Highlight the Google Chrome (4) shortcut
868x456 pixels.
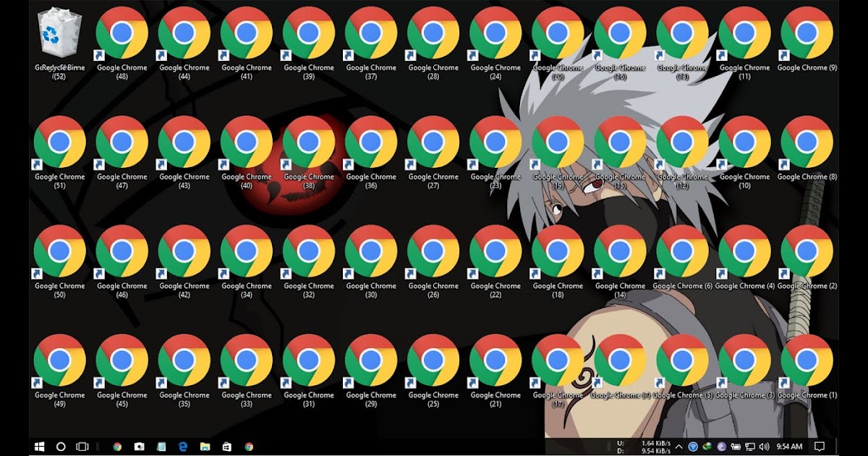744,258
